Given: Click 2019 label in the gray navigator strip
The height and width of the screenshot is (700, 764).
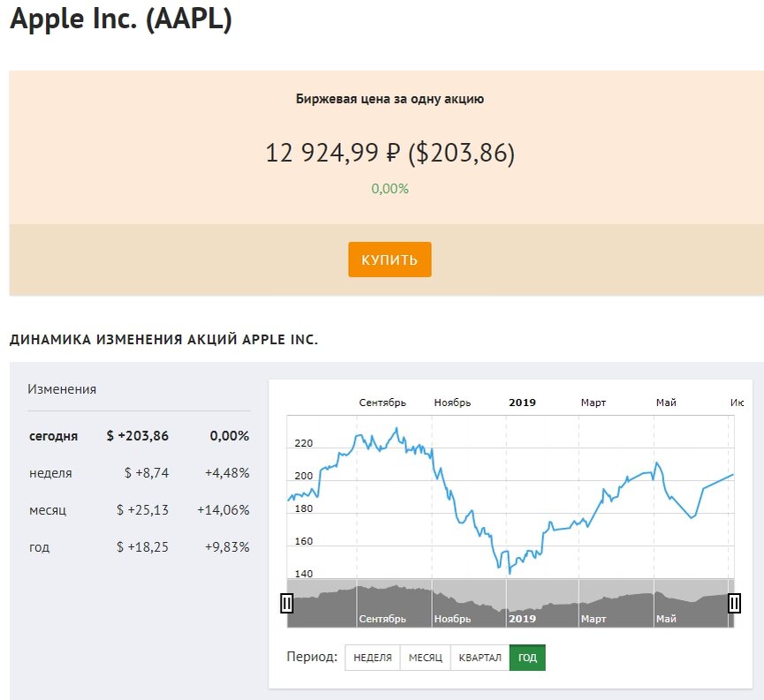Looking at the screenshot, I should click(522, 619).
